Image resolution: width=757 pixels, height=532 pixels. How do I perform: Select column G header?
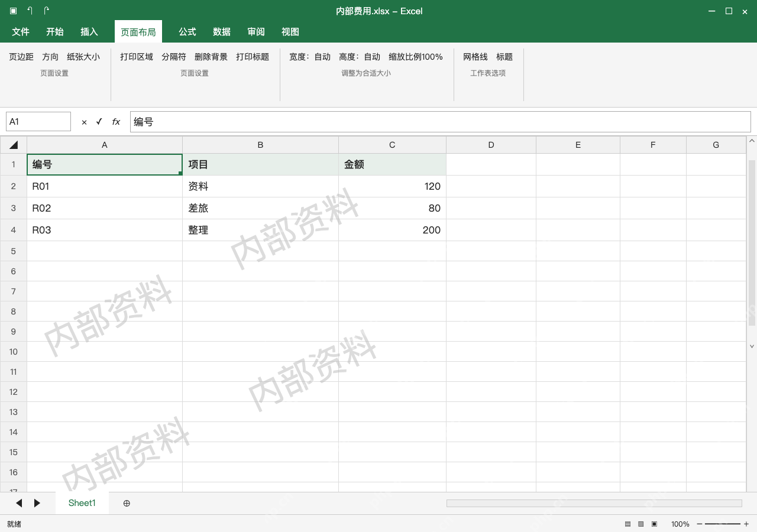coord(716,145)
